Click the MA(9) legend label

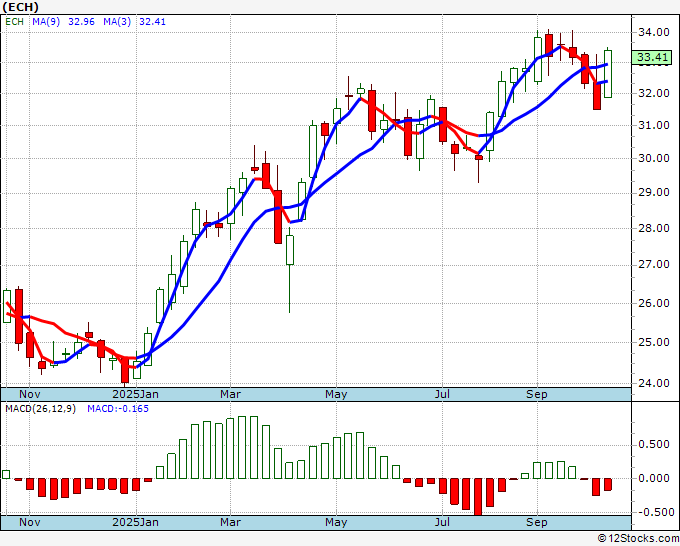(46, 22)
